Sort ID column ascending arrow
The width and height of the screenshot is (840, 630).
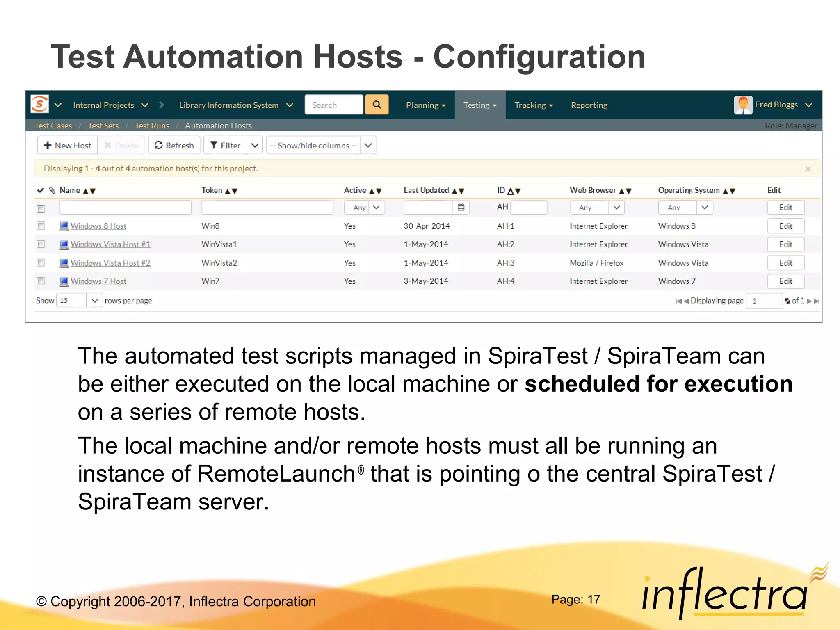coord(511,191)
